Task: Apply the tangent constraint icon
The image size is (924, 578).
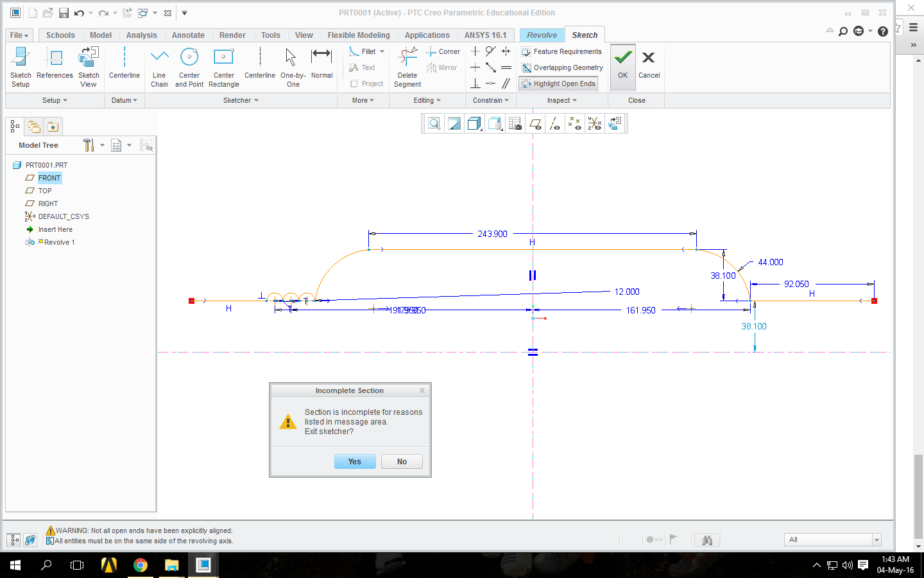Action: [x=490, y=51]
